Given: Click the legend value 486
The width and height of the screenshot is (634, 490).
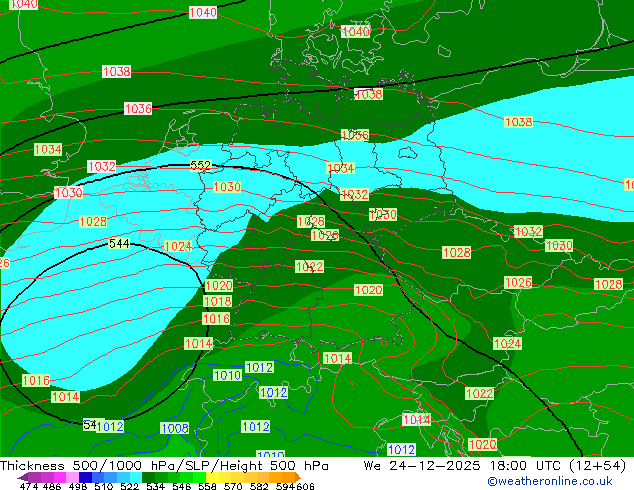Looking at the screenshot, I should pos(52,486).
